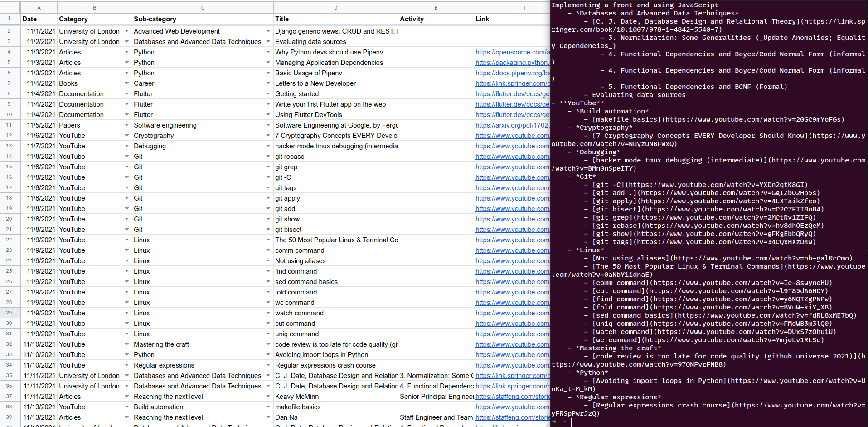868x427 pixels.
Task: Select column B header
Action: 94,8
